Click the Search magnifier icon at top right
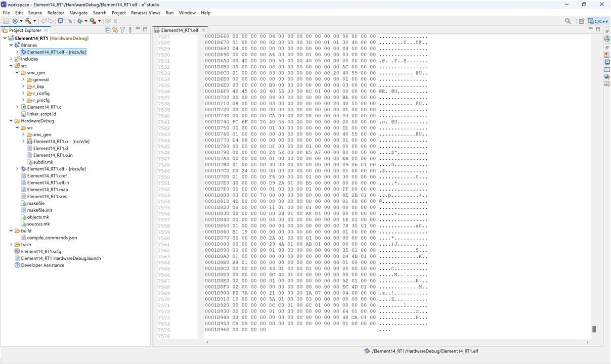The image size is (611, 364). tap(568, 21)
